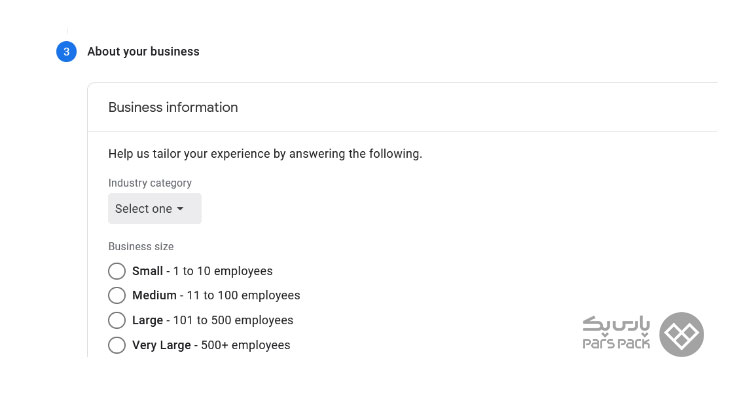
Task: Click the Persian 'پارس پک' logo text
Action: click(616, 325)
